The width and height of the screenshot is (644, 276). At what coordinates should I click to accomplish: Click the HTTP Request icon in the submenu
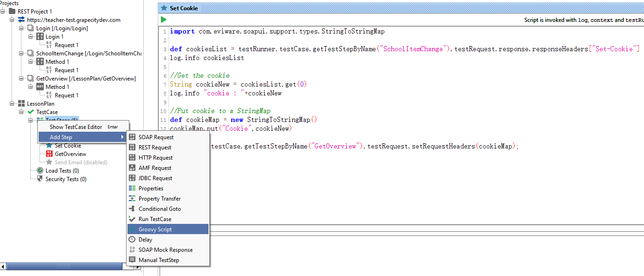click(x=132, y=158)
